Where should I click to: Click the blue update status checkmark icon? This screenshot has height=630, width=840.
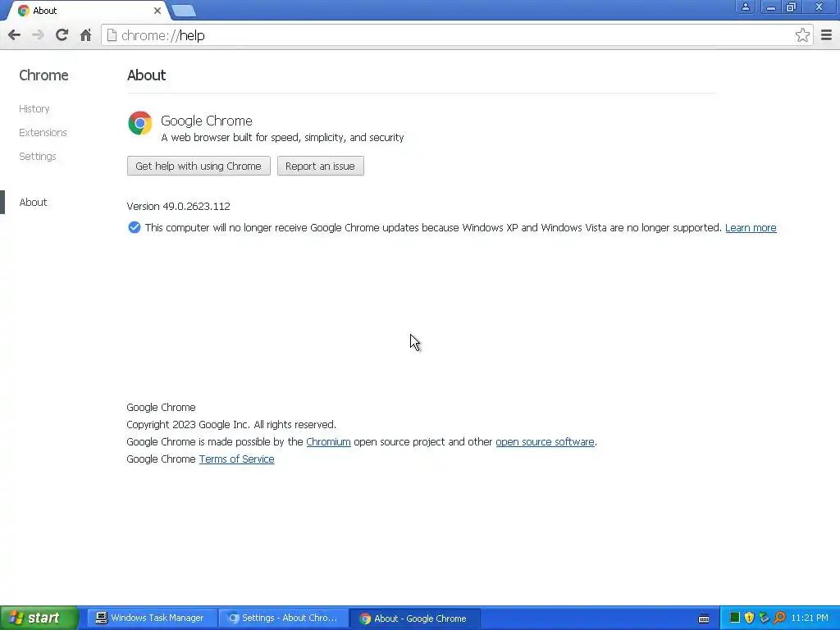[x=135, y=228]
